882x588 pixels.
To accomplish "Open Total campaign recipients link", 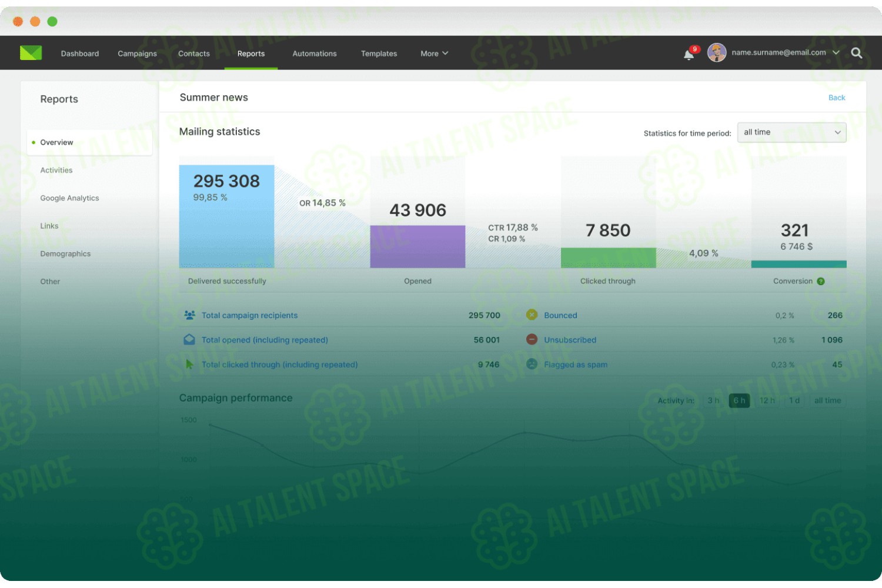I will pyautogui.click(x=249, y=315).
